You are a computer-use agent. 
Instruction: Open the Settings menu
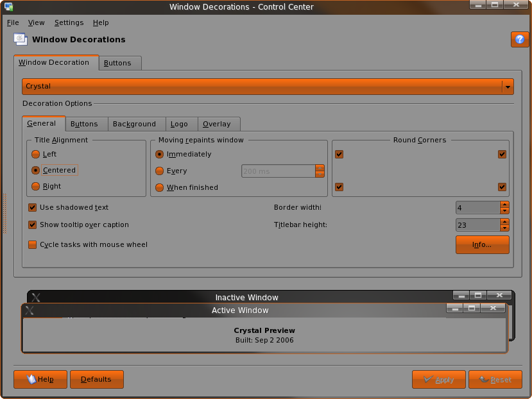pyautogui.click(x=69, y=22)
